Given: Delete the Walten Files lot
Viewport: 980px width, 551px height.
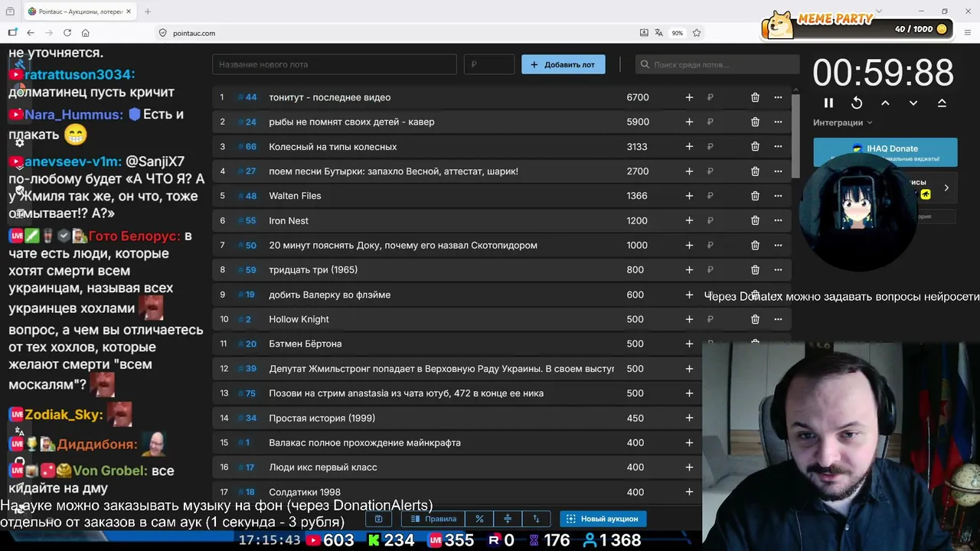Looking at the screenshot, I should pyautogui.click(x=755, y=196).
